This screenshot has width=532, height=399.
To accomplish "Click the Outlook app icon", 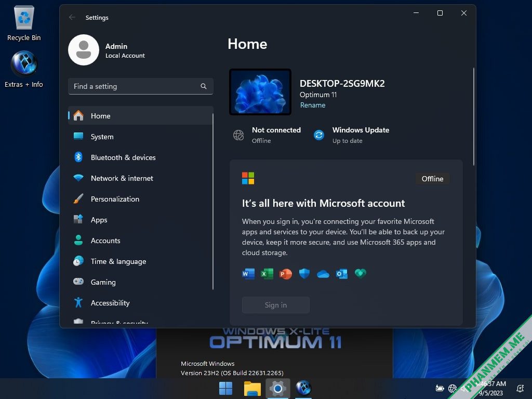I will click(342, 273).
